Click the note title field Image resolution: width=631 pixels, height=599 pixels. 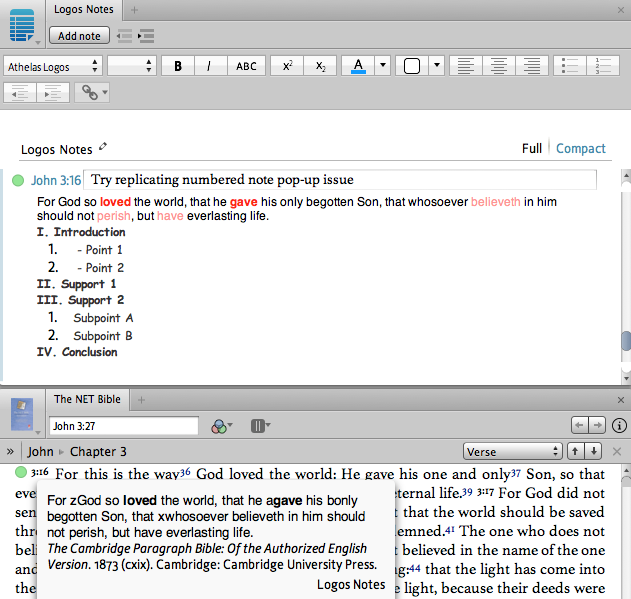(340, 180)
